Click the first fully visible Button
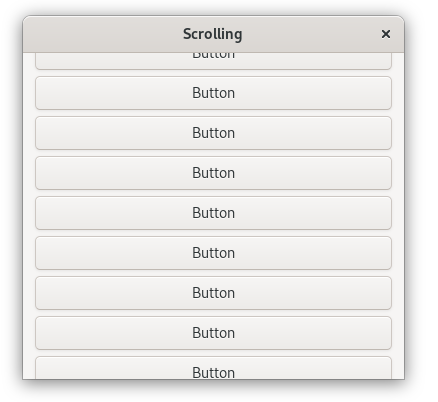 pyautogui.click(x=213, y=93)
